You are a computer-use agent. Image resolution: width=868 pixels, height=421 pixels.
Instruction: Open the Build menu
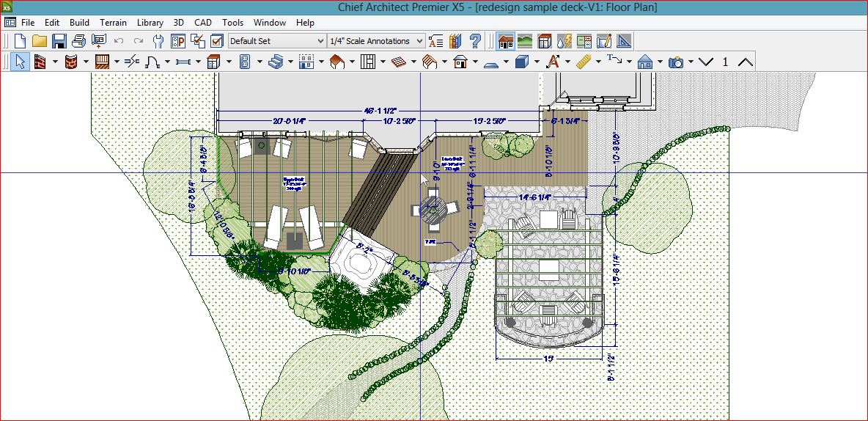coord(80,23)
